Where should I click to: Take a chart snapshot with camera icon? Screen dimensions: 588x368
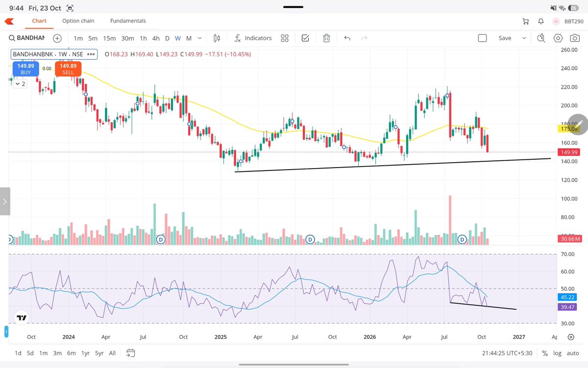click(574, 38)
